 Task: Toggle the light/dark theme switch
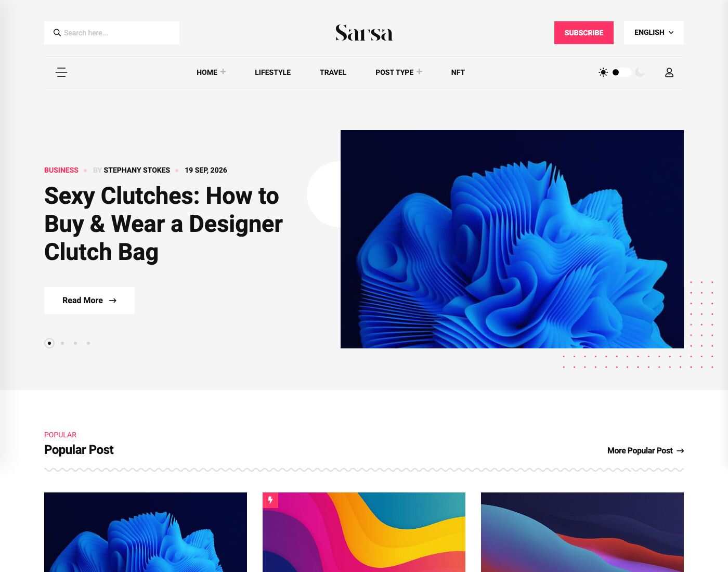621,72
